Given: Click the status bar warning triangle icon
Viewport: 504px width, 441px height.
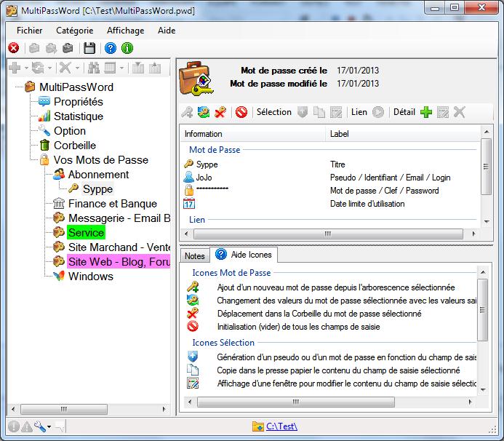Looking at the screenshot, I should coord(27,426).
